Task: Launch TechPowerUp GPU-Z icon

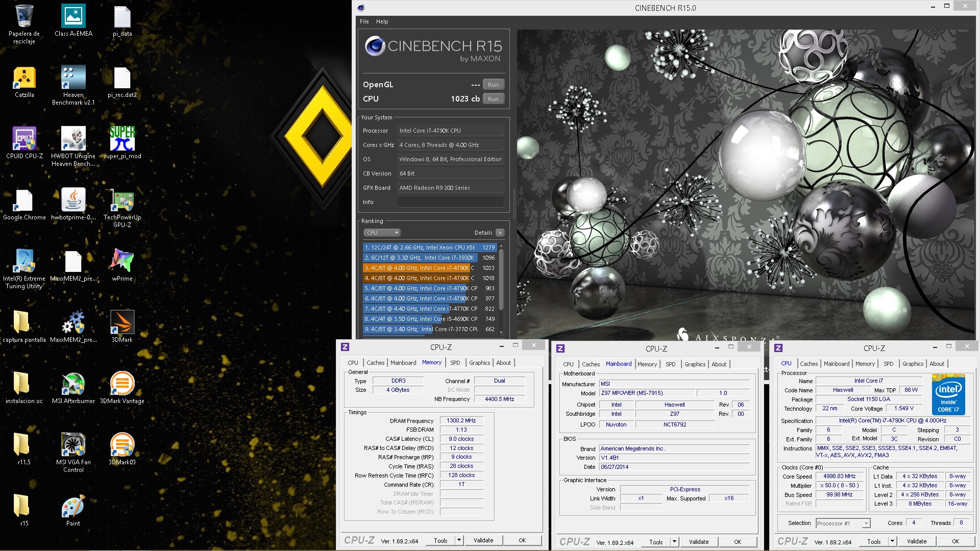Action: [x=122, y=201]
